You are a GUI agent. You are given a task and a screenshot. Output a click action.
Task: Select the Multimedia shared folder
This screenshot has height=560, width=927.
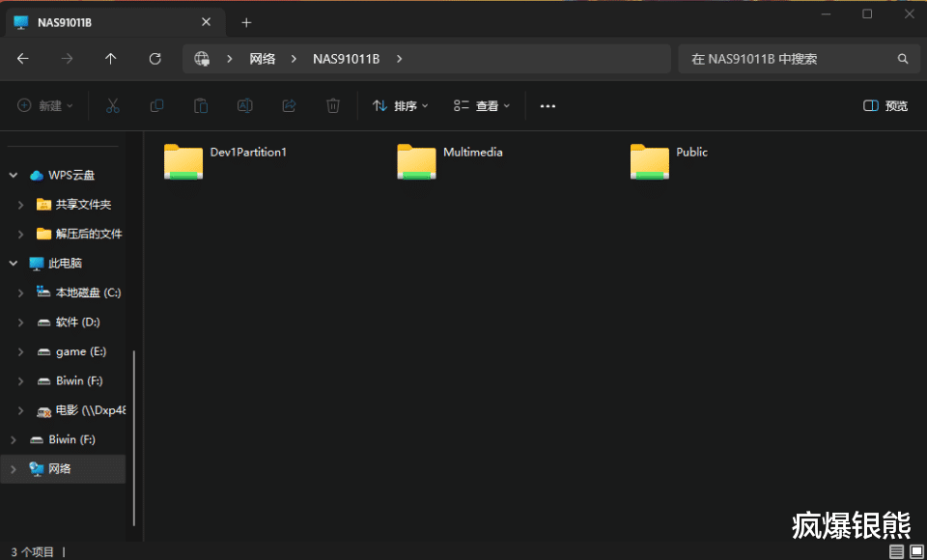[417, 161]
